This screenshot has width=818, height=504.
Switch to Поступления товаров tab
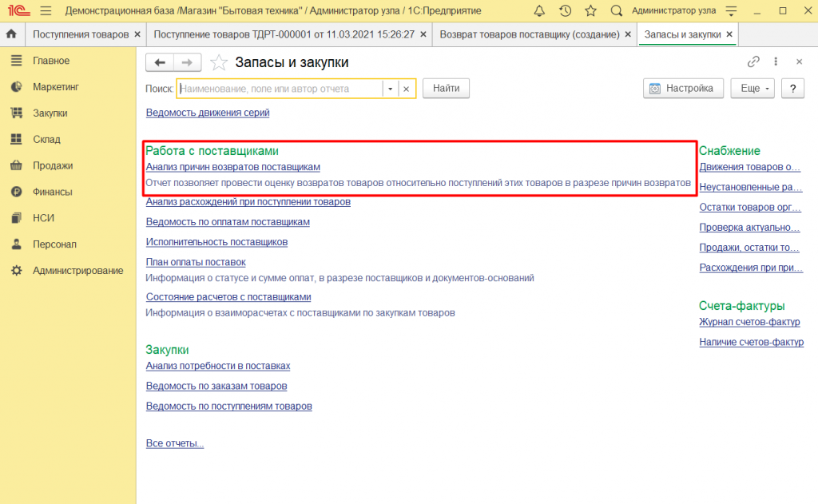(80, 35)
